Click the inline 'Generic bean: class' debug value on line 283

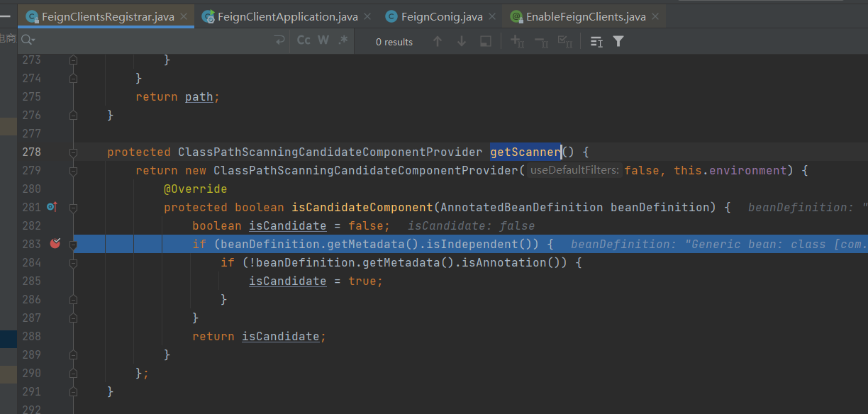(719, 244)
